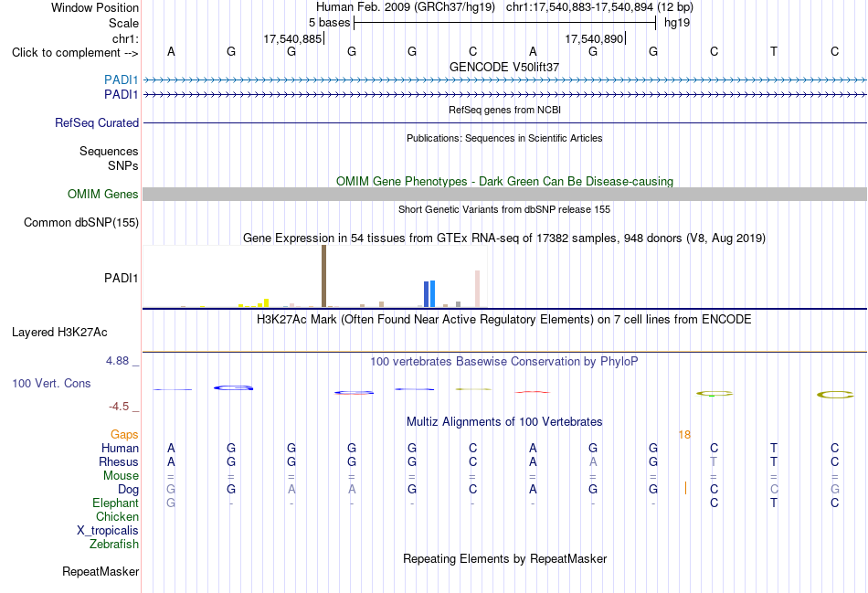Select the Human species label
Screen dimensions: 868x593
coord(120,448)
